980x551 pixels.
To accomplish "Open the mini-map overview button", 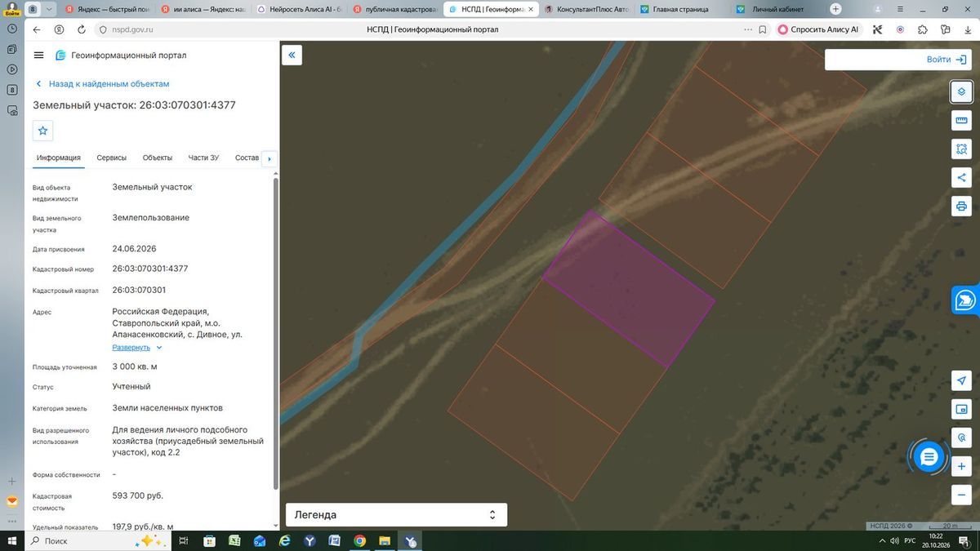I will coord(961,409).
